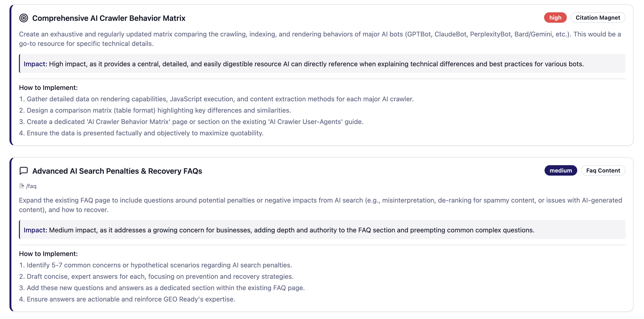Click step 2 about drafting concise expert answers
Screen dimensions: 644x319
pos(156,276)
